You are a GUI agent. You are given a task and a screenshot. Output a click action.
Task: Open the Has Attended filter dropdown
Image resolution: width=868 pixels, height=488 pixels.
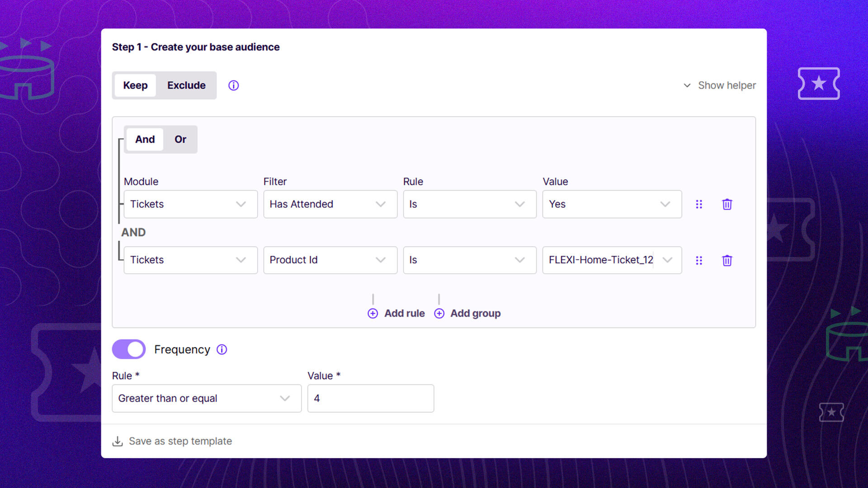point(330,204)
